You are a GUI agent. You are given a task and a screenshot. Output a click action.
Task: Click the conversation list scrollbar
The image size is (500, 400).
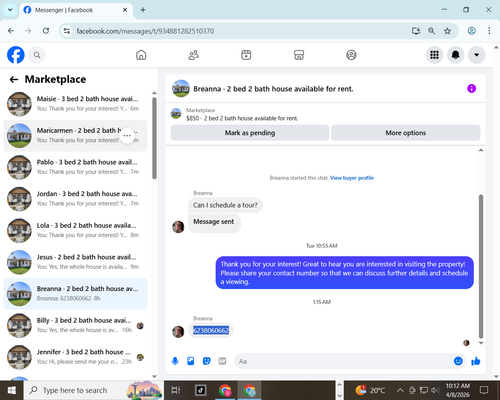pyautogui.click(x=154, y=138)
